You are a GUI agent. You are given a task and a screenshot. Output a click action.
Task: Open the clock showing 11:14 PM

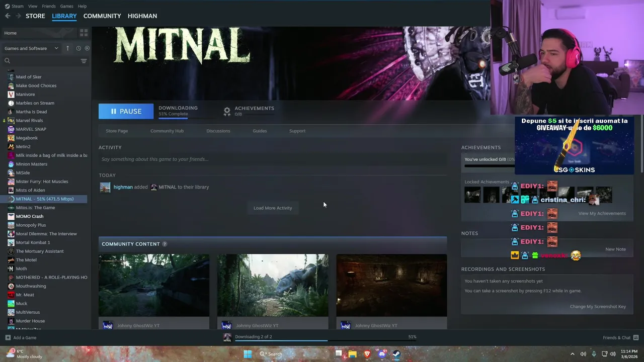(629, 354)
